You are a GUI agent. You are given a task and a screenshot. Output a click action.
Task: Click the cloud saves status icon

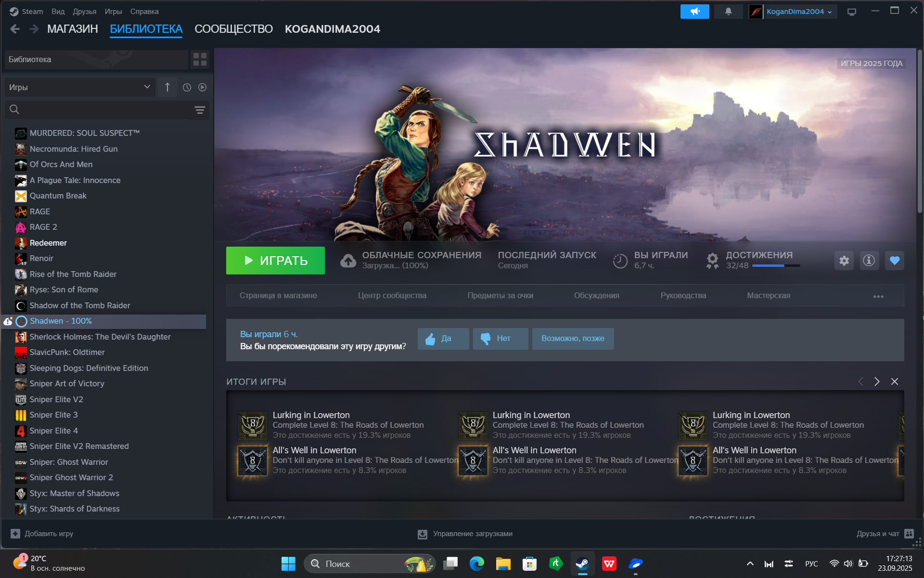click(348, 261)
